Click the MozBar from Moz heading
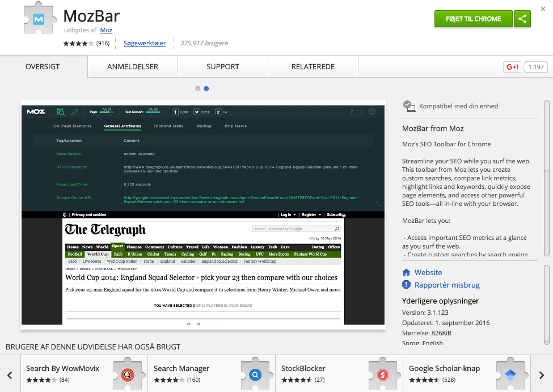553x392 pixels. (433, 128)
